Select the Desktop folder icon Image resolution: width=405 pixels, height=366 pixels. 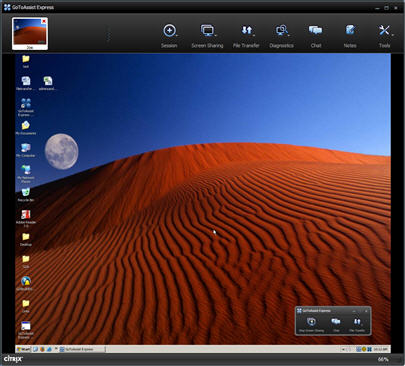coord(26,239)
